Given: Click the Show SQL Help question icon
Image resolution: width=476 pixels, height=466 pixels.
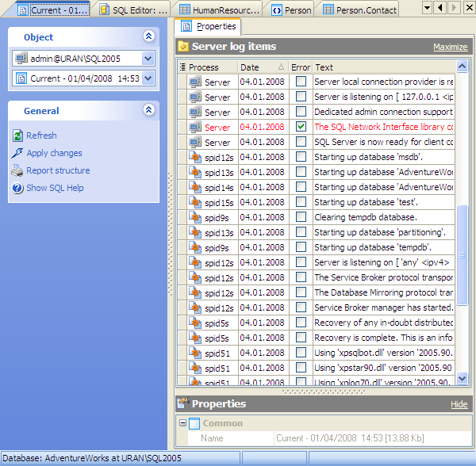Looking at the screenshot, I should (x=18, y=188).
